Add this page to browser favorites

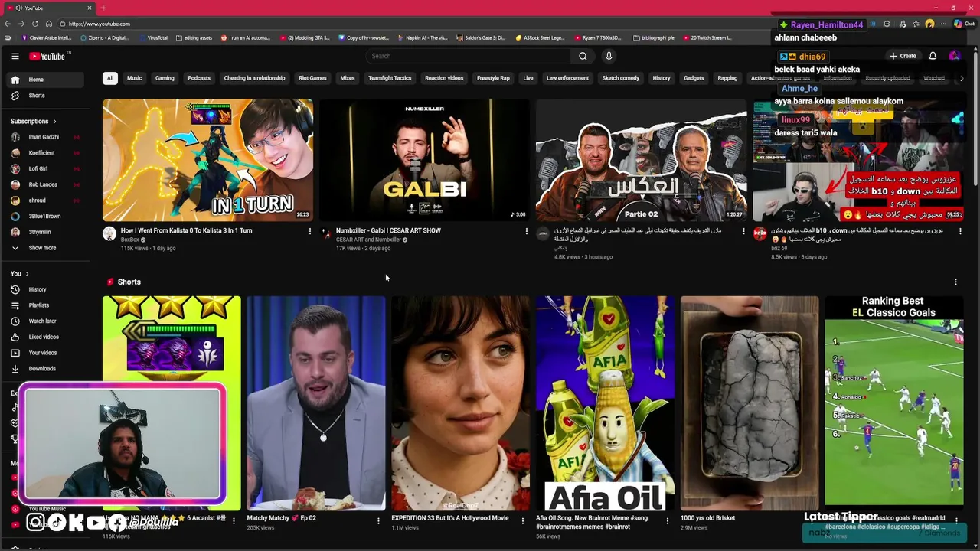916,24
